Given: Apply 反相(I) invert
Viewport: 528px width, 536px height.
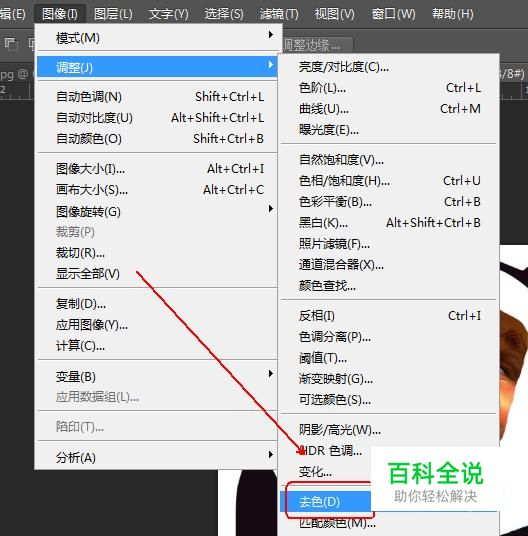Looking at the screenshot, I should point(388,316).
